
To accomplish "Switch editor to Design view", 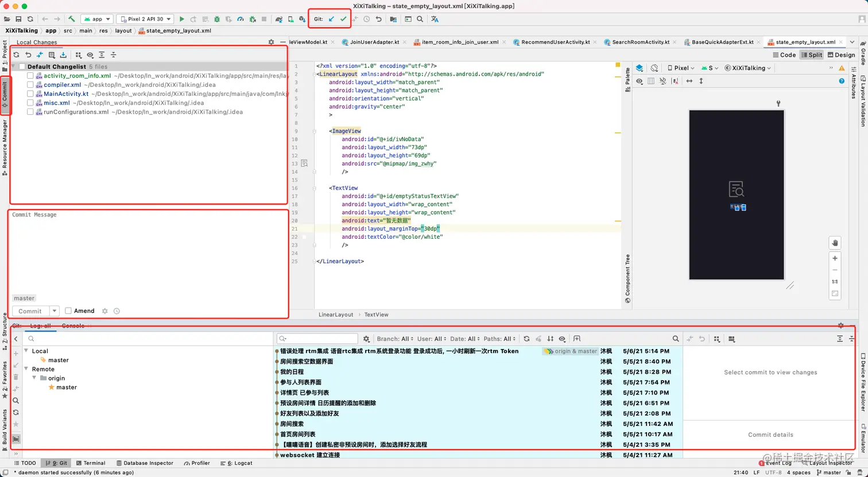I will (x=841, y=55).
